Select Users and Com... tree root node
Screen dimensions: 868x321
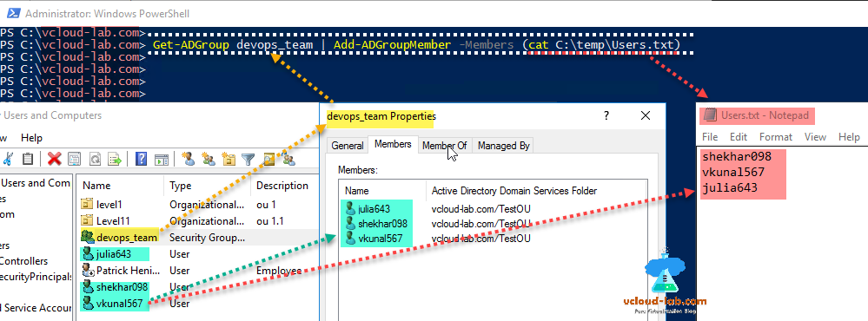point(36,183)
